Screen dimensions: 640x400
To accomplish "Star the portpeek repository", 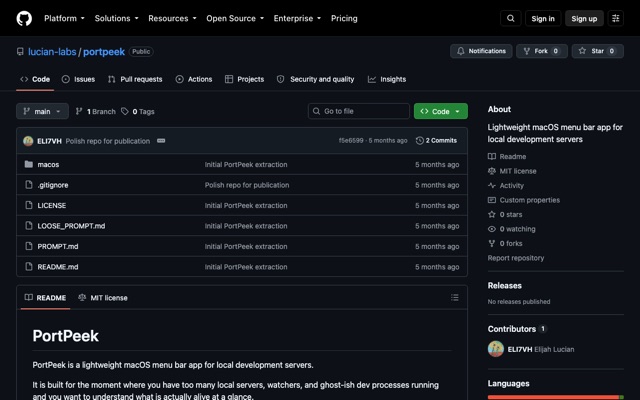I will [598, 51].
